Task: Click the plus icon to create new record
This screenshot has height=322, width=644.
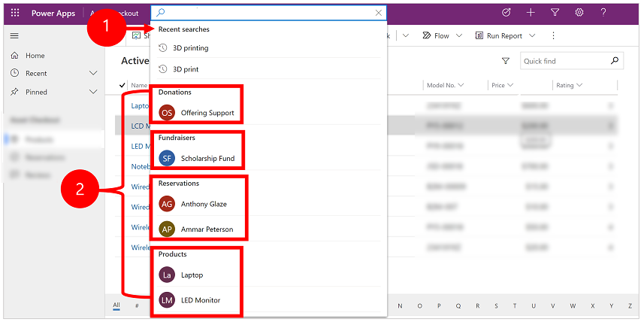Action: pos(531,13)
